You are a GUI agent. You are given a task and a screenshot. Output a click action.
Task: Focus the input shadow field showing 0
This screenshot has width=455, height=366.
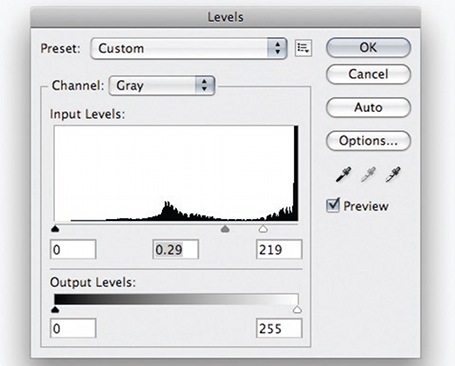tap(73, 249)
